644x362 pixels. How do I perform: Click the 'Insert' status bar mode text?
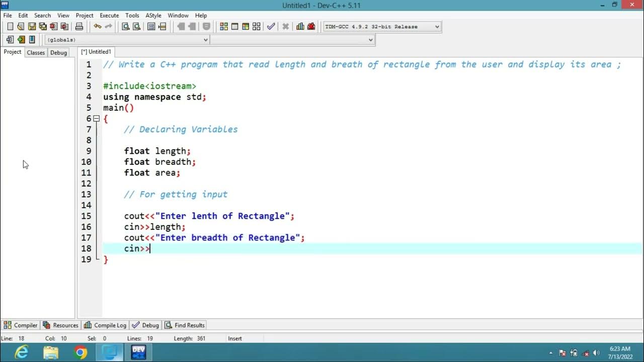pos(235,338)
